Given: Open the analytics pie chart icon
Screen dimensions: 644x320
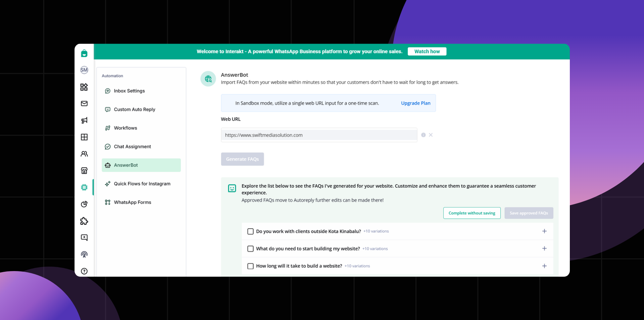Looking at the screenshot, I should tap(84, 204).
